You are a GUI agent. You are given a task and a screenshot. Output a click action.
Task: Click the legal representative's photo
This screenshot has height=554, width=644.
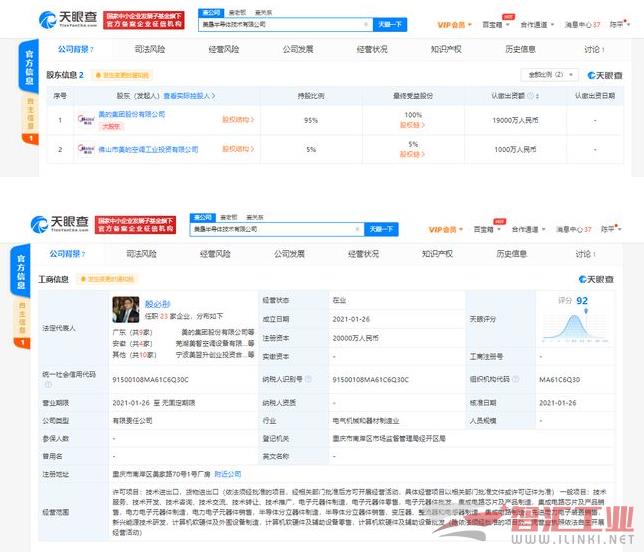tap(126, 310)
